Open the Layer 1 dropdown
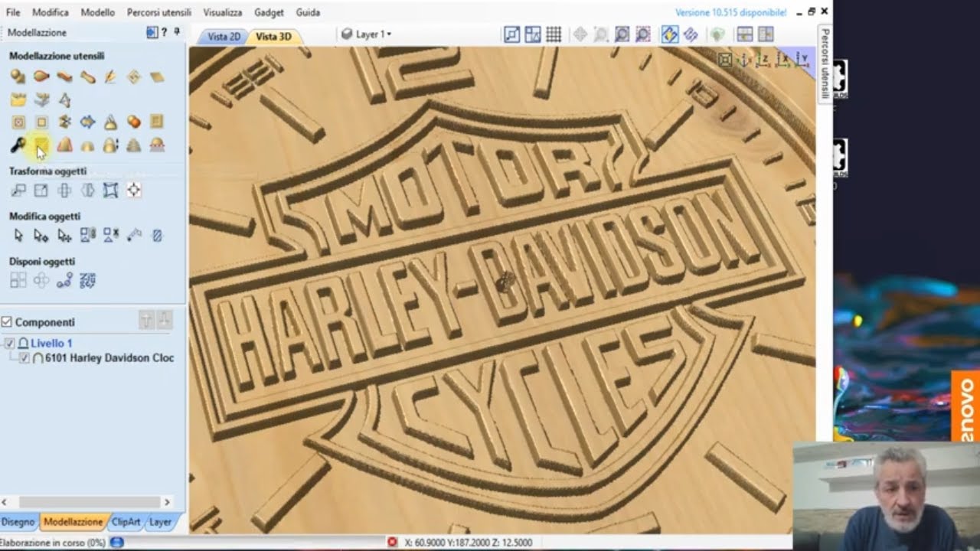This screenshot has height=551, width=980. 367,34
